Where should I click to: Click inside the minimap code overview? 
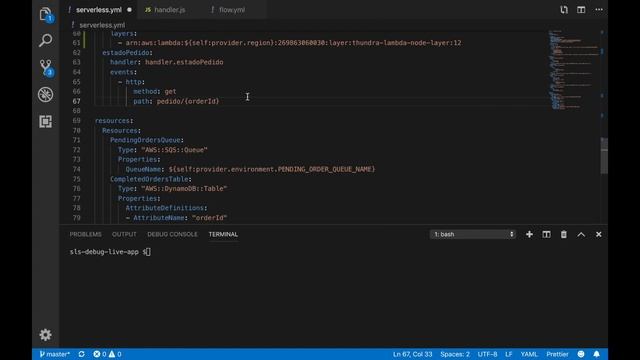(573, 69)
